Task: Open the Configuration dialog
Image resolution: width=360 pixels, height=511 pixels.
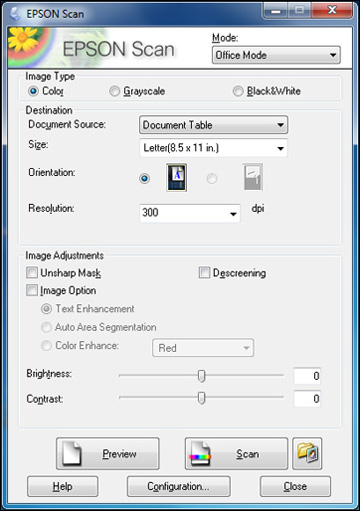Action: tap(179, 486)
